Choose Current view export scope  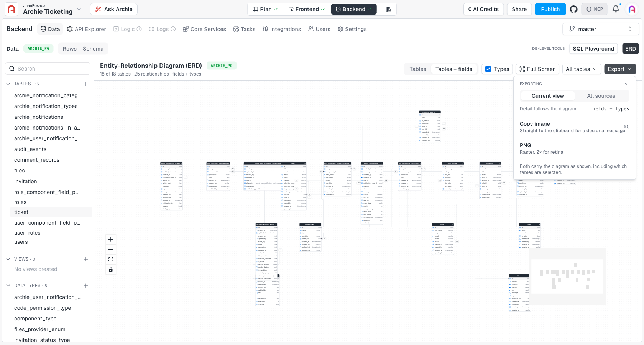pyautogui.click(x=548, y=96)
